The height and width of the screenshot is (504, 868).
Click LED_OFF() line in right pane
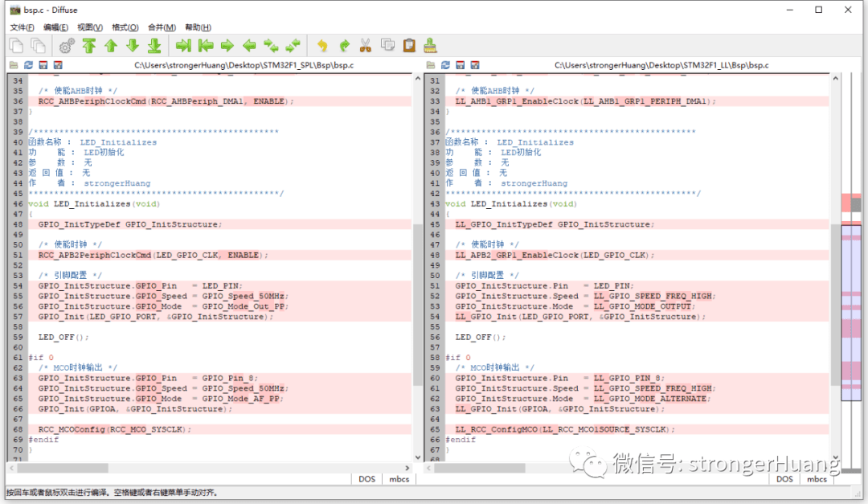click(479, 338)
